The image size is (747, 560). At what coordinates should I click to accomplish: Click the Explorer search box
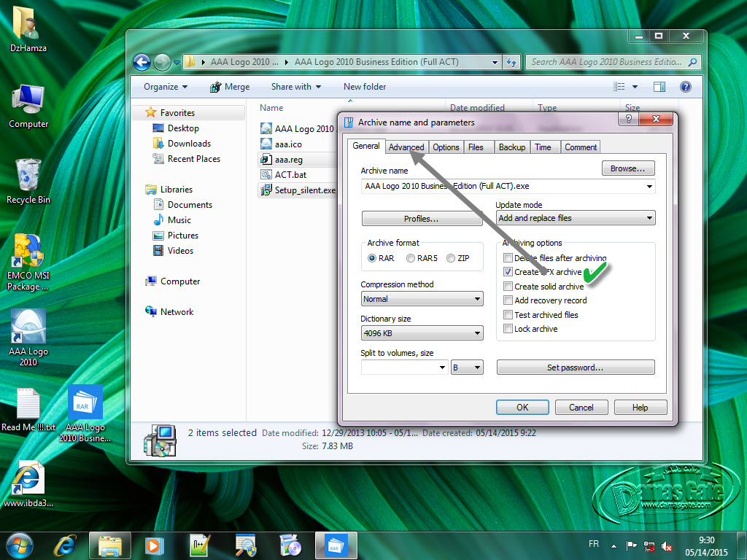613,62
